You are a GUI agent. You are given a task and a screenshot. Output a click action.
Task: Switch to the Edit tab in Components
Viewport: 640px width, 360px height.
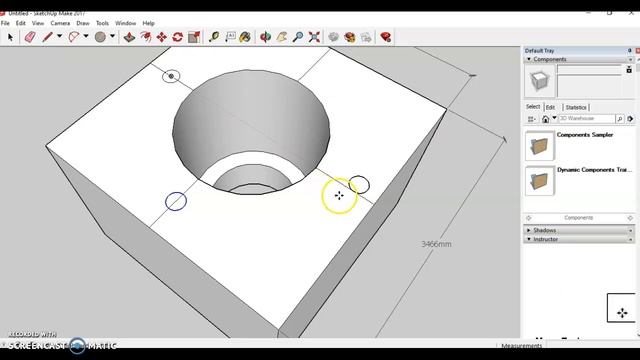550,107
